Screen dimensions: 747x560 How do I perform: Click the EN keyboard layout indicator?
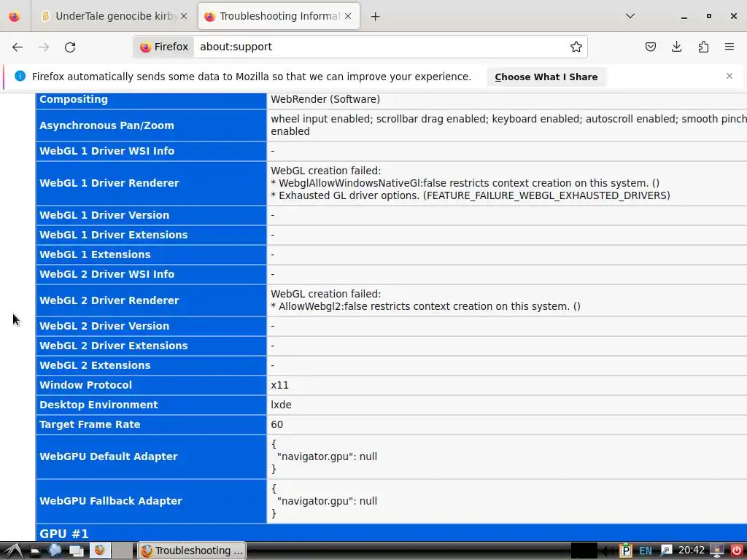[x=646, y=551]
